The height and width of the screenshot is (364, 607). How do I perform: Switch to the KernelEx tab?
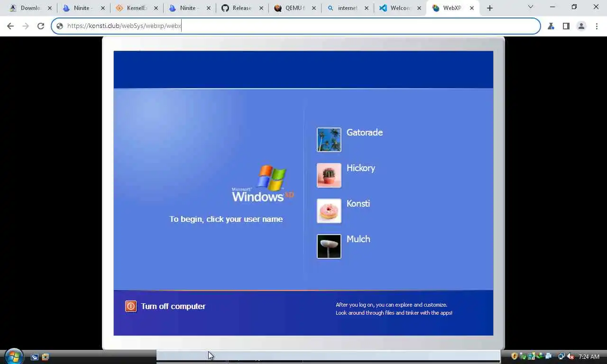(x=137, y=8)
